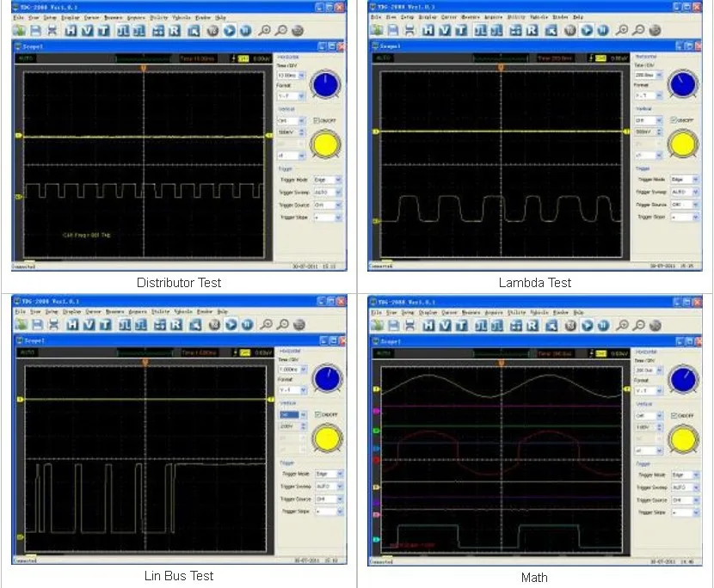714x588 pixels.
Task: Open Utility menu in Distributor Test window
Action: [x=159, y=17]
